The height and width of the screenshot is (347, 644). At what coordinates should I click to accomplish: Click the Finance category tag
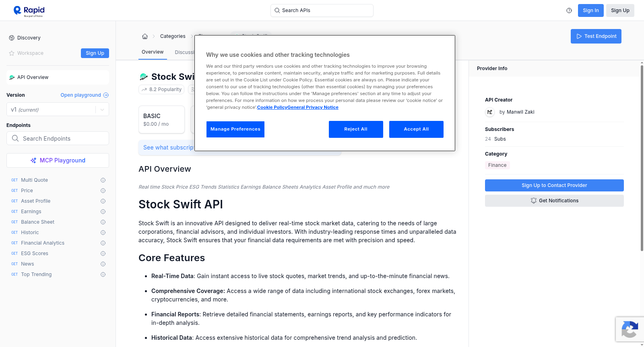pyautogui.click(x=497, y=165)
